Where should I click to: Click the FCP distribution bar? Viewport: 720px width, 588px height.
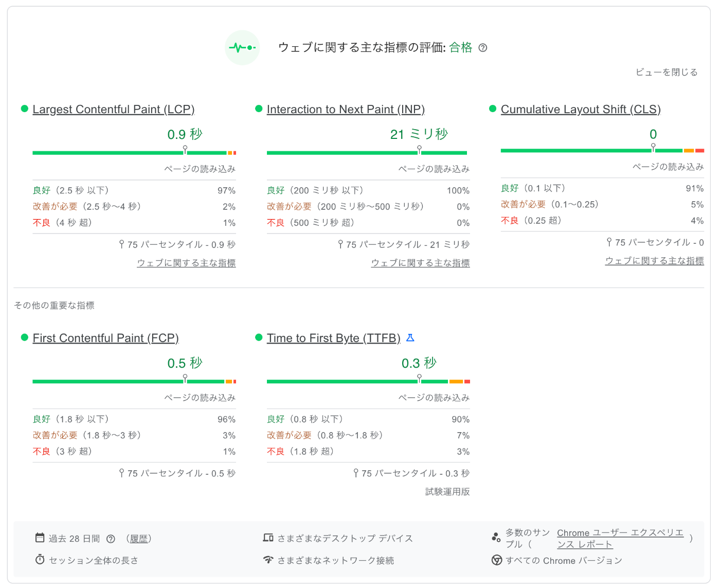coord(134,382)
